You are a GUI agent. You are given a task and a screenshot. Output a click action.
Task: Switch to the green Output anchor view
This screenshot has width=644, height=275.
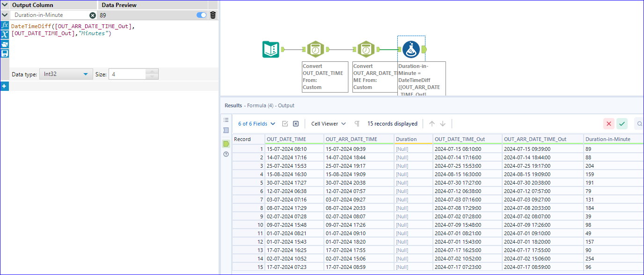(226, 144)
